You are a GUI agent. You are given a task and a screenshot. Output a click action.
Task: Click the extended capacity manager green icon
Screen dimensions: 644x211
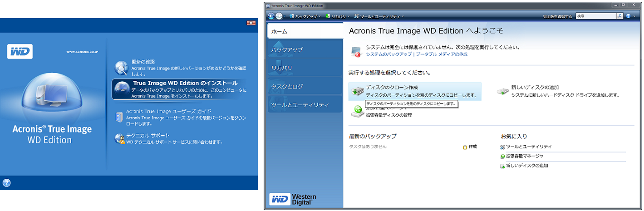tap(357, 111)
